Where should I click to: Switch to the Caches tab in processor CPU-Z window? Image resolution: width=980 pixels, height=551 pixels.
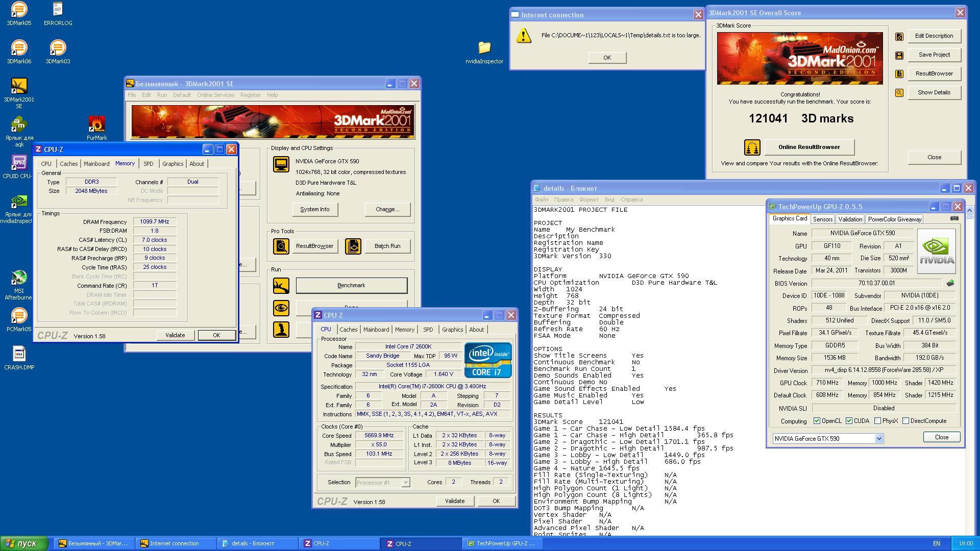pos(348,330)
